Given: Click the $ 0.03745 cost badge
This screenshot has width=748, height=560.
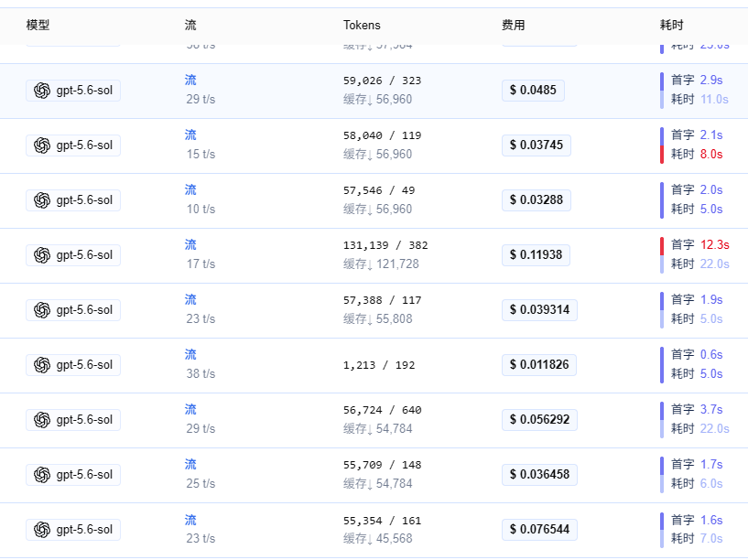Looking at the screenshot, I should click(537, 145).
